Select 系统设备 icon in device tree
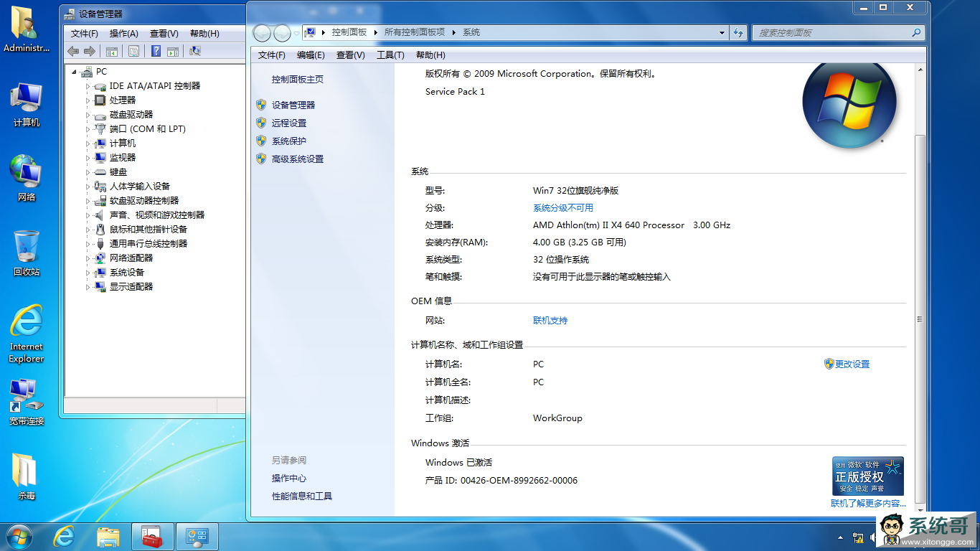The height and width of the screenshot is (551, 980). pos(100,273)
